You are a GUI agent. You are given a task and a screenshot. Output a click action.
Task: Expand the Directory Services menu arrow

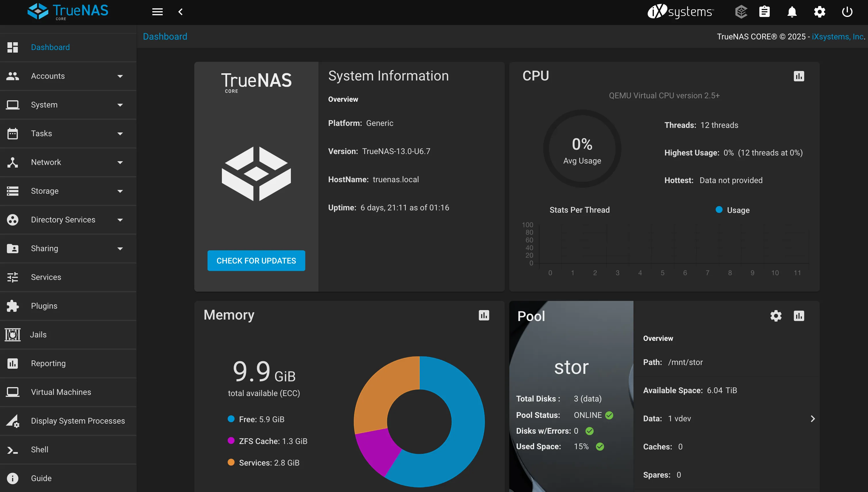coord(120,220)
